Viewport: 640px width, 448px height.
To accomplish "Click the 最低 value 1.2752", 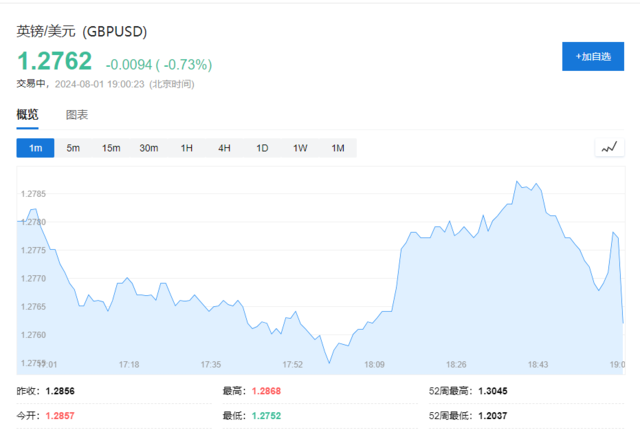I will (266, 415).
